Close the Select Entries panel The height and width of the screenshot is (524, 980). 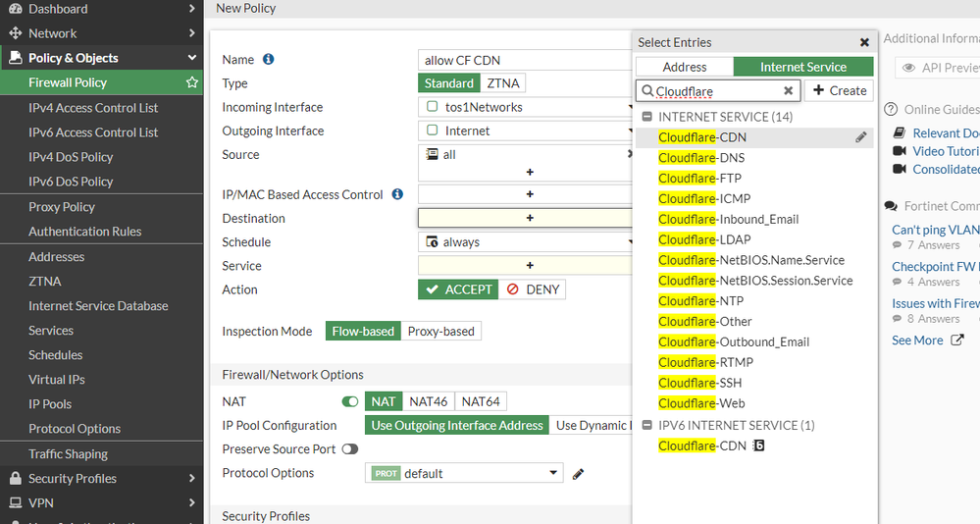(x=864, y=43)
